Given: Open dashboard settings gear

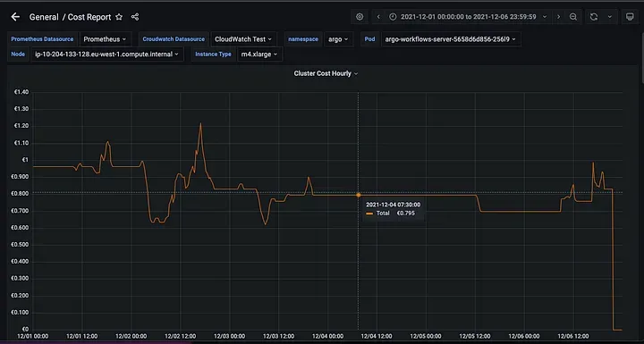Looking at the screenshot, I should click(360, 17).
